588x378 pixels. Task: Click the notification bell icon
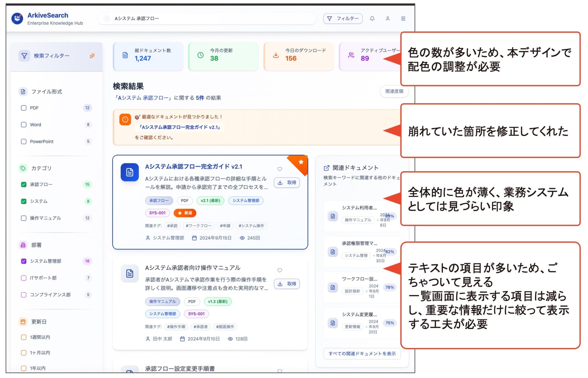[x=372, y=19]
